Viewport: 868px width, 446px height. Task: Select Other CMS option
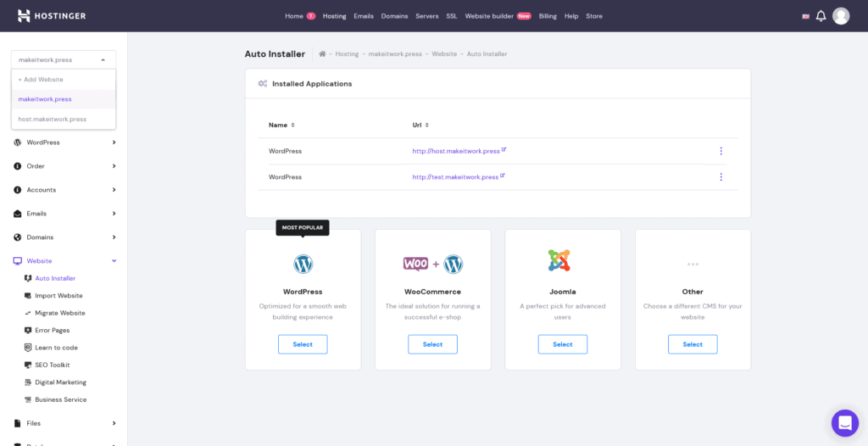pos(693,344)
